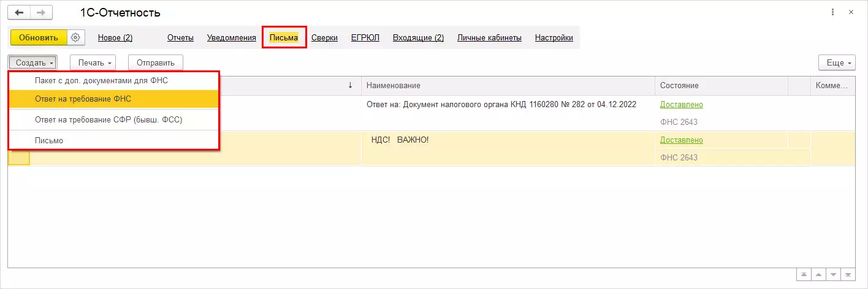Jump to first list row arrow
868x289 pixels.
pyautogui.click(x=804, y=275)
